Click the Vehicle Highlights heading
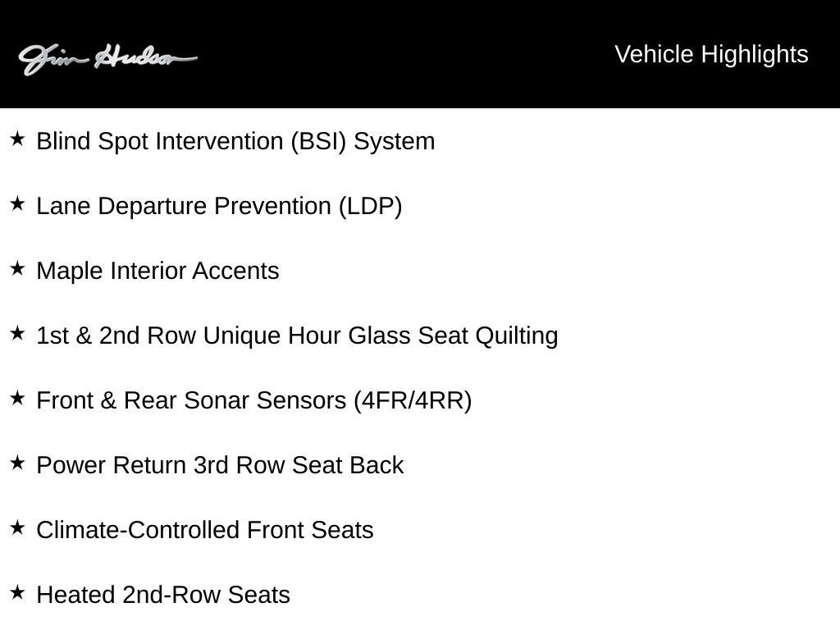840x630 pixels. click(711, 54)
